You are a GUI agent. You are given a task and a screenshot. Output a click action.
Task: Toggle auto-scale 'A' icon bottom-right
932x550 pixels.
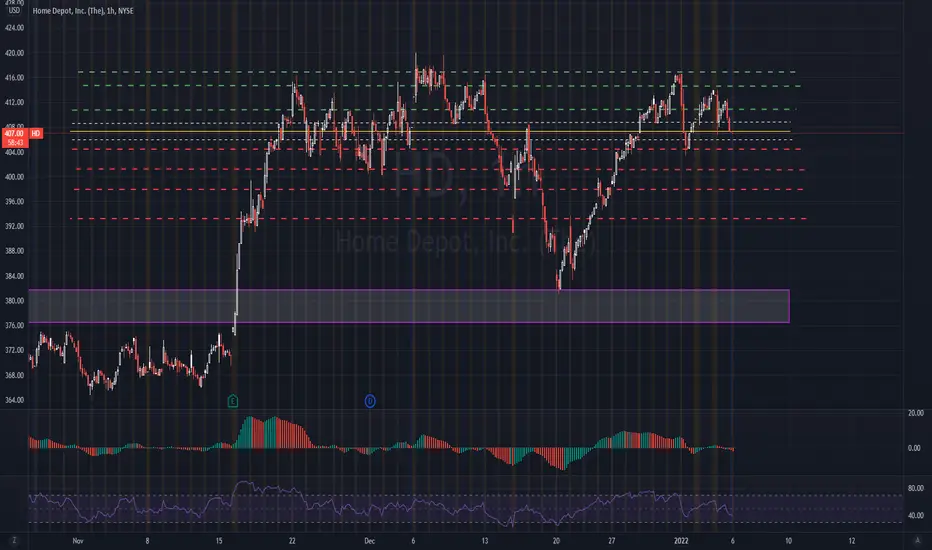(917, 540)
